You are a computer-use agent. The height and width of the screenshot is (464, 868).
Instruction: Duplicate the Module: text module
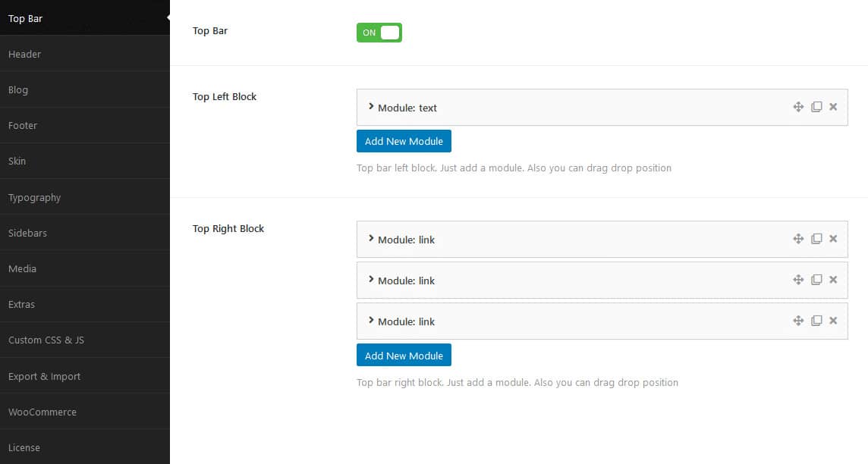816,107
